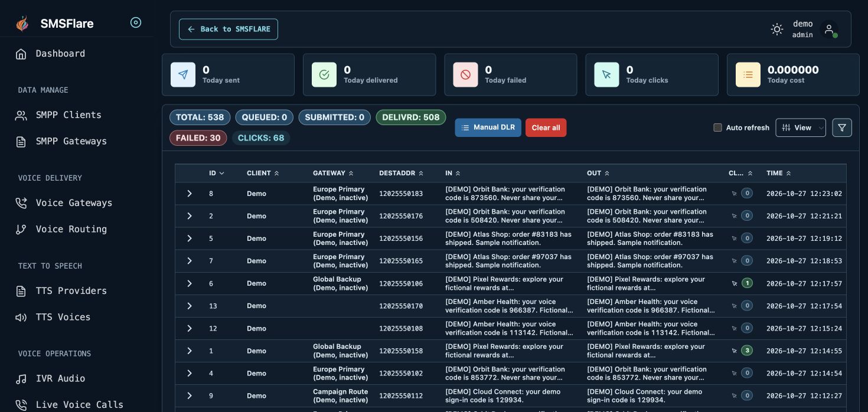Filter by the CLICKS: 68 badge
This screenshot has width=868, height=412.
coord(261,138)
